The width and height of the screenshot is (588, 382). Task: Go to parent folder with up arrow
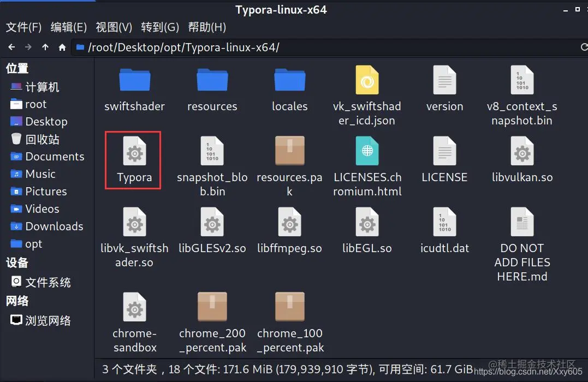[x=45, y=47]
